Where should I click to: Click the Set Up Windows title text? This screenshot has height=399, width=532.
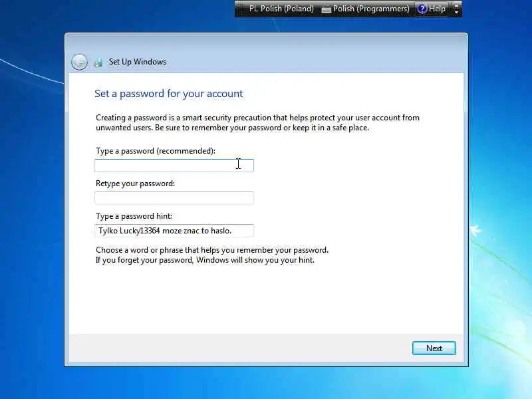[138, 62]
